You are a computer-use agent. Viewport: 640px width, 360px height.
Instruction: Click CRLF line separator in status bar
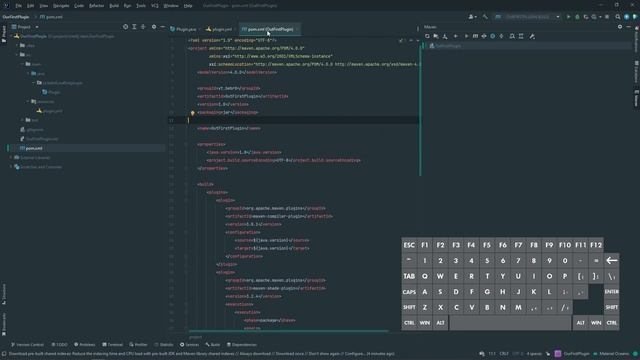tap(504, 354)
